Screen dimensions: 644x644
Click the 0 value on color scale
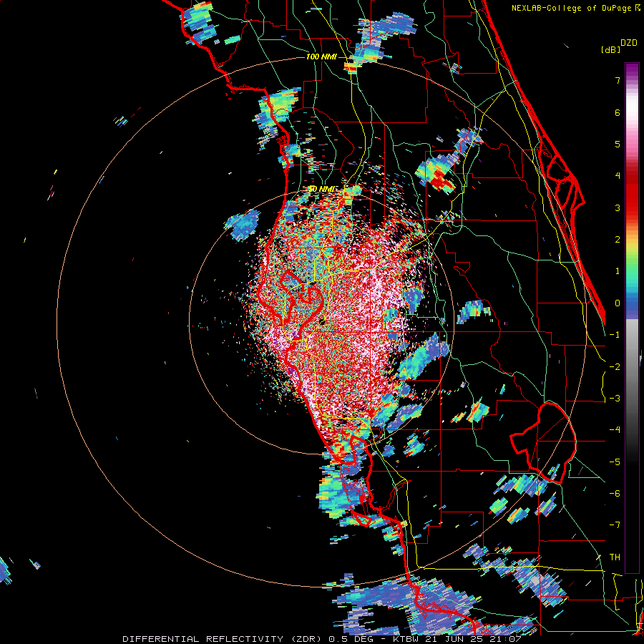click(x=618, y=303)
